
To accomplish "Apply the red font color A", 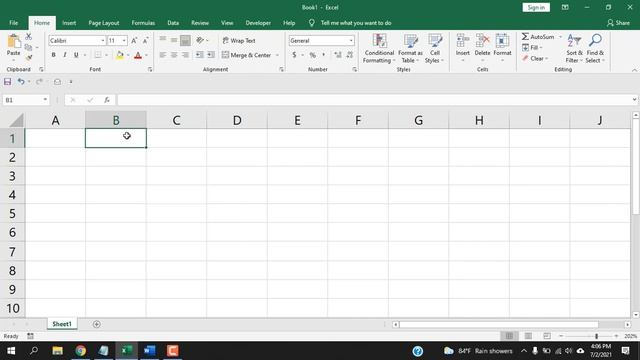I will coord(138,55).
